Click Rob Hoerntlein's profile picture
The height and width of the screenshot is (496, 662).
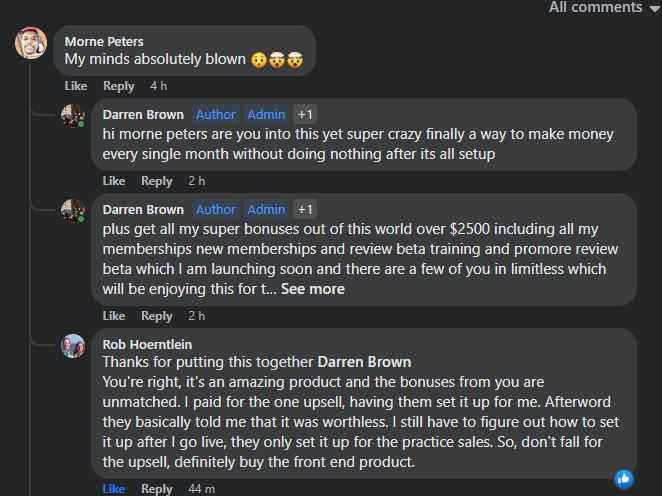[x=72, y=346]
